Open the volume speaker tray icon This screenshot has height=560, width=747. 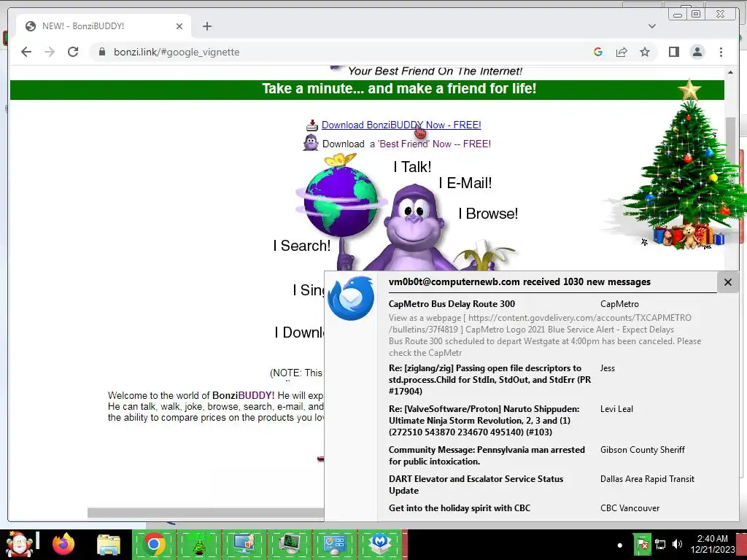677,544
